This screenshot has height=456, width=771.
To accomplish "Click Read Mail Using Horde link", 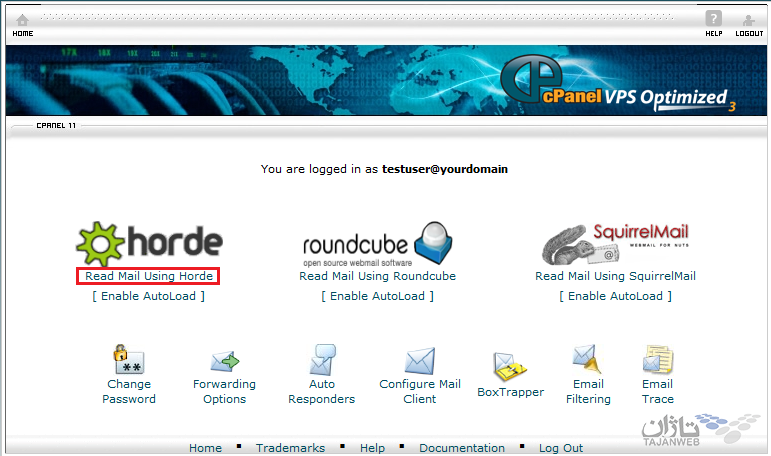I will pos(149,276).
